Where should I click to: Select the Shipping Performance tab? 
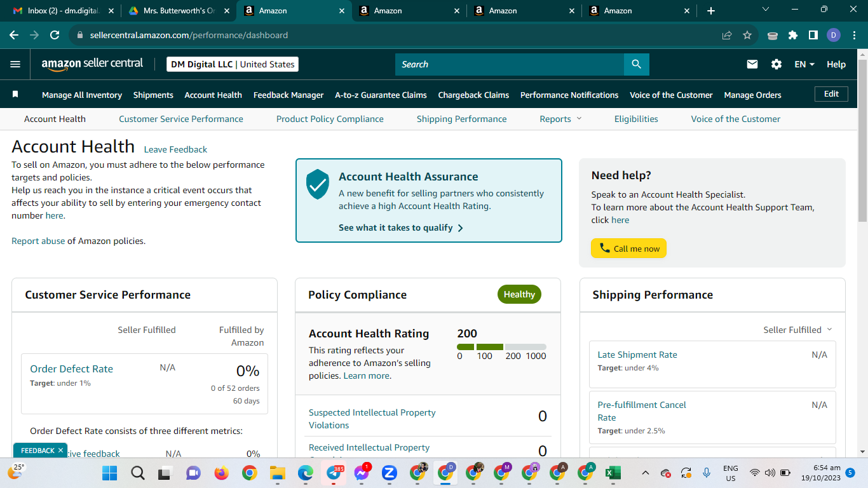462,119
